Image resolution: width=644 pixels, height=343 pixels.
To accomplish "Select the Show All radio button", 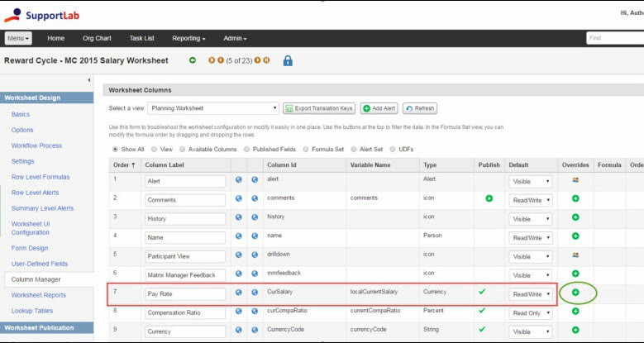I will point(115,149).
